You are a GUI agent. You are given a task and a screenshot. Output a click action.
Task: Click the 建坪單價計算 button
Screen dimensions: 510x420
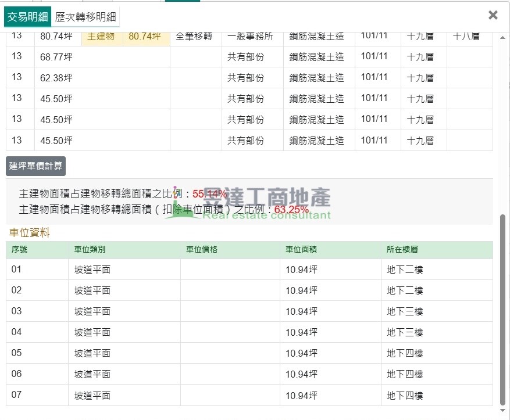[35, 166]
